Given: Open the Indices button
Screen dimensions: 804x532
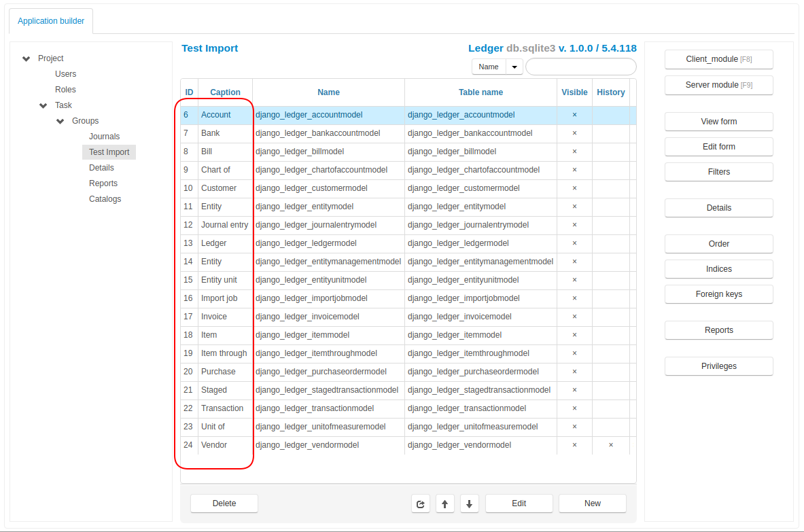Looking at the screenshot, I should 719,269.
